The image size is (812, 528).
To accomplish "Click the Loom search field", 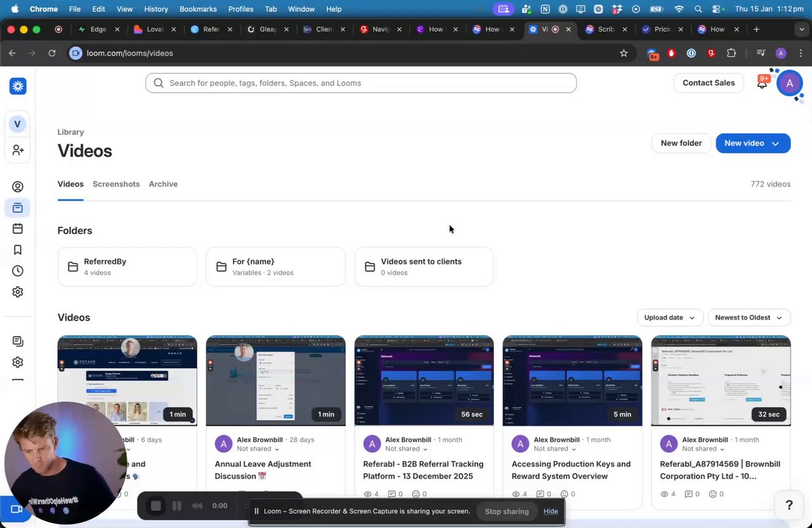I will tap(361, 83).
